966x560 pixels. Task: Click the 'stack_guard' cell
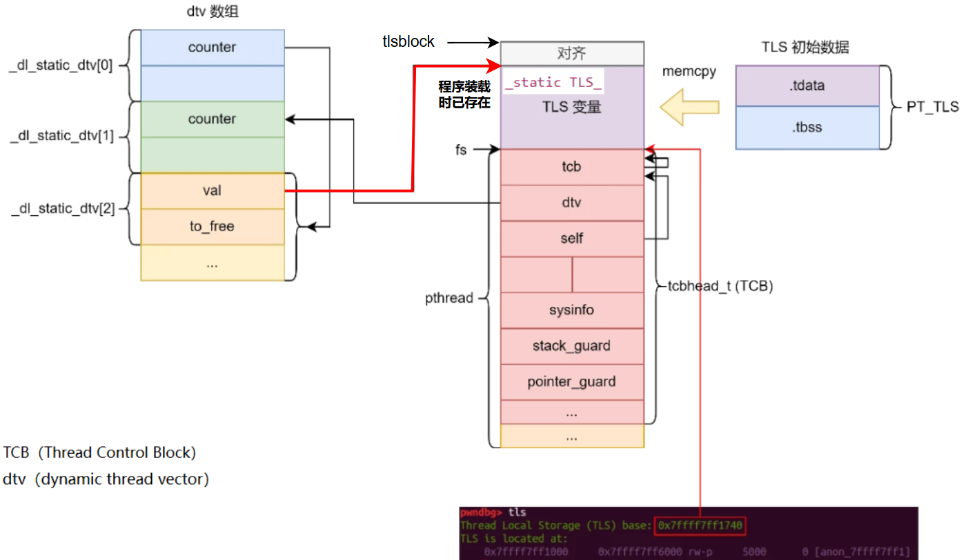pos(572,346)
